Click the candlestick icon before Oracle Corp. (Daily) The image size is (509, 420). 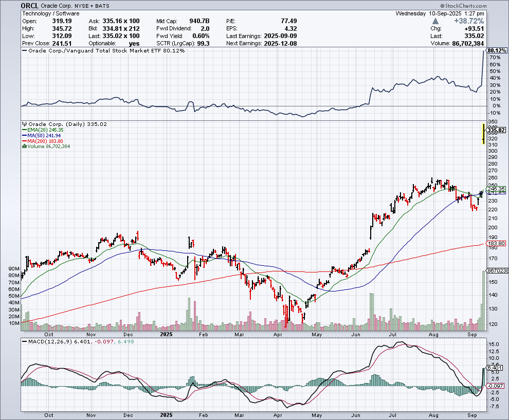[x=25, y=124]
